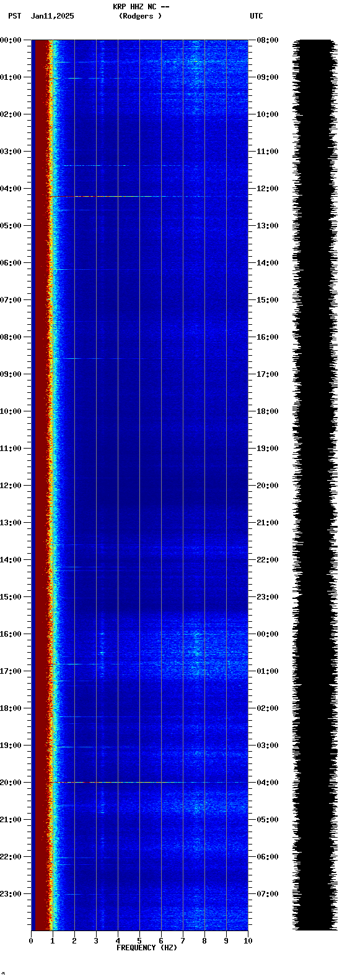This screenshot has width=342, height=980.
Task: Click the 22:00 label on PST axis
Action: pos(11,857)
